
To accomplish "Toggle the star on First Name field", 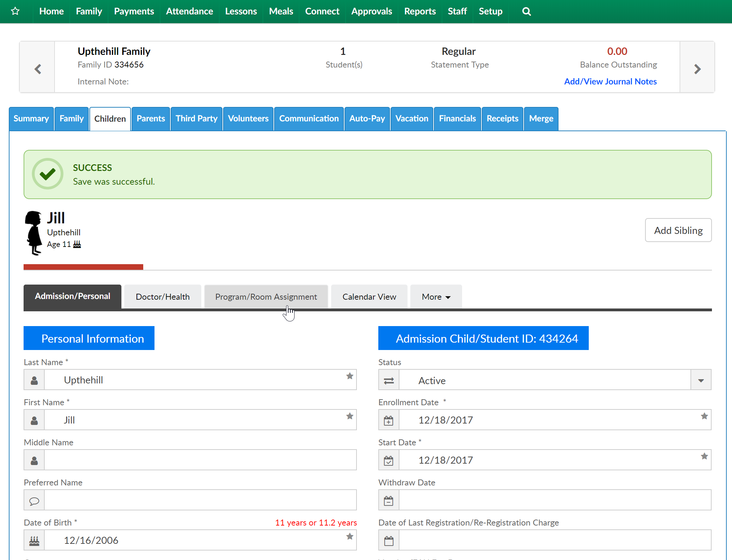I will 349,416.
